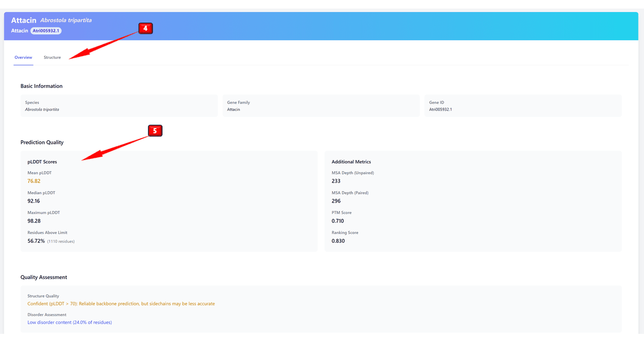Select the MSA Depth Unpaired value 233

336,181
